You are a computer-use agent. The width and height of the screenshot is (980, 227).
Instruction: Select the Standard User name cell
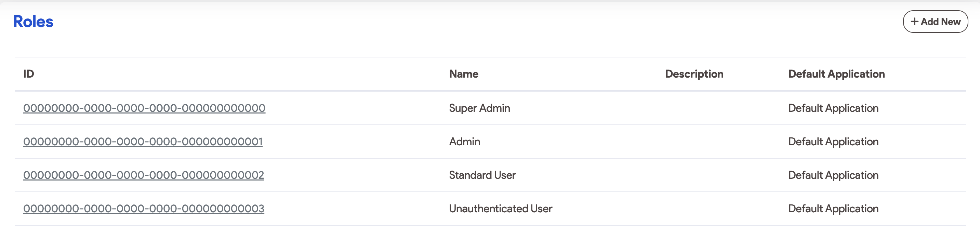point(482,175)
